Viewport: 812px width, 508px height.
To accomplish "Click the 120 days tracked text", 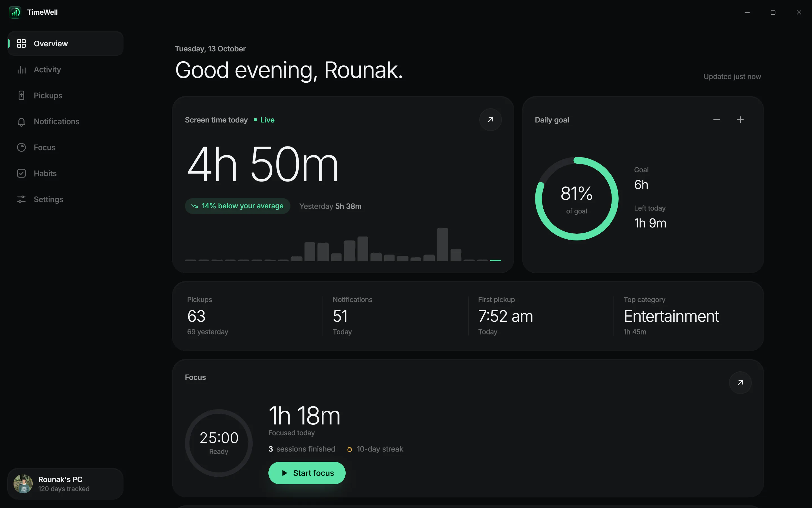I will coord(64,489).
